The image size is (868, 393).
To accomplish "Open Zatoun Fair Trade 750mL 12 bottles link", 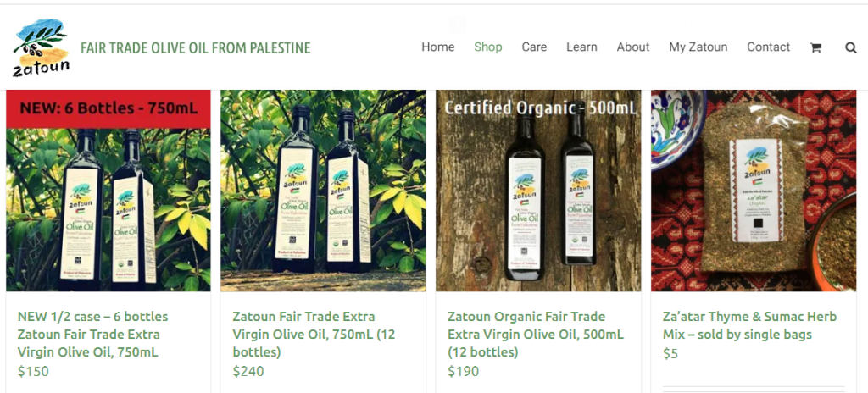I will click(314, 335).
